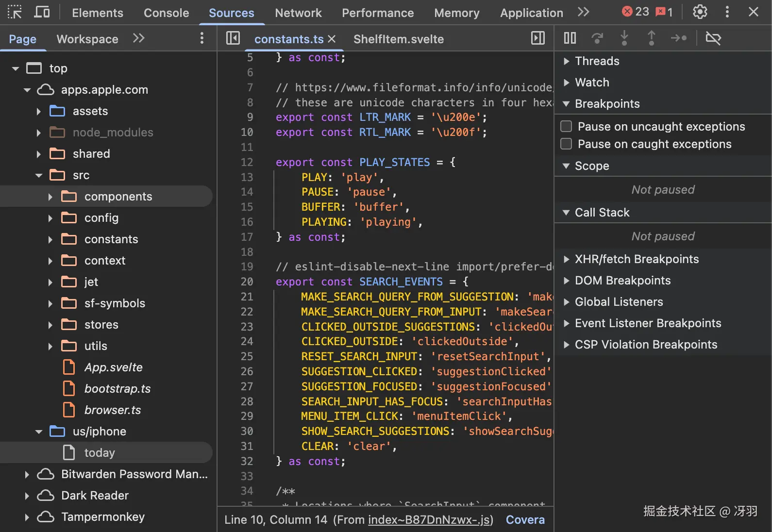The height and width of the screenshot is (532, 772).
Task: Open the index~B87DnNzwx-.js source link
Action: [429, 520]
